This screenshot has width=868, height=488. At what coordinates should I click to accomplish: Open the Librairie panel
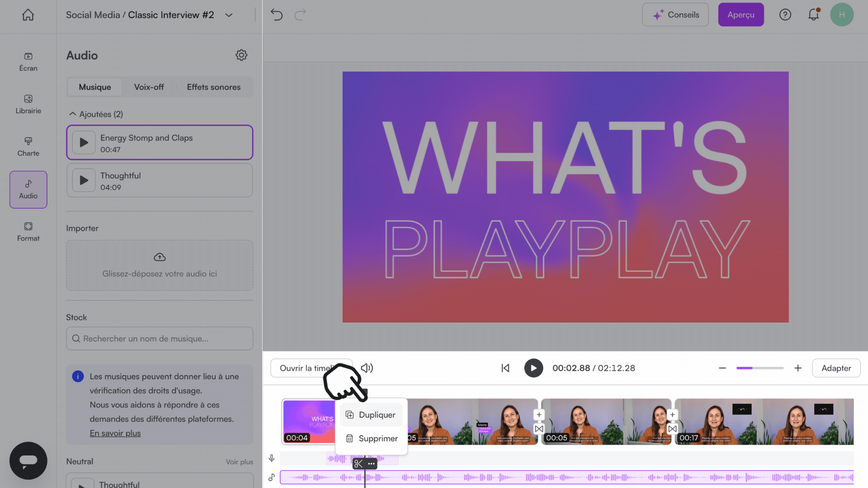click(x=28, y=104)
